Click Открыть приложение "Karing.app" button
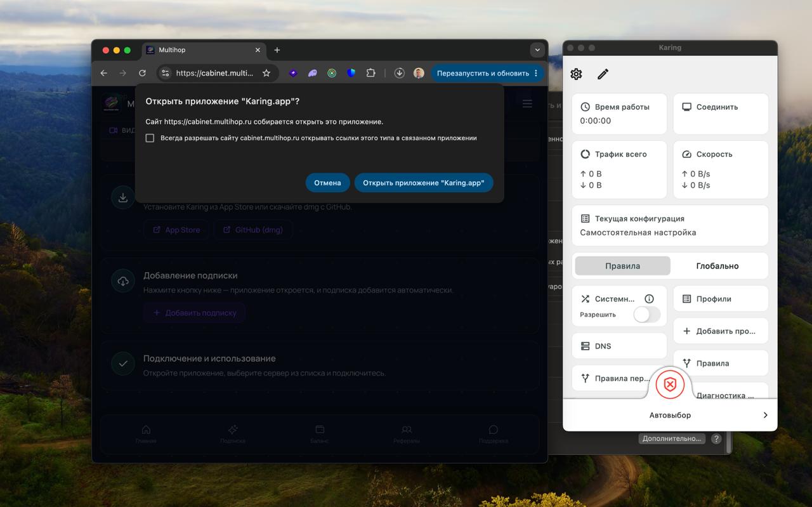Viewport: 812px width, 507px height. pos(424,183)
